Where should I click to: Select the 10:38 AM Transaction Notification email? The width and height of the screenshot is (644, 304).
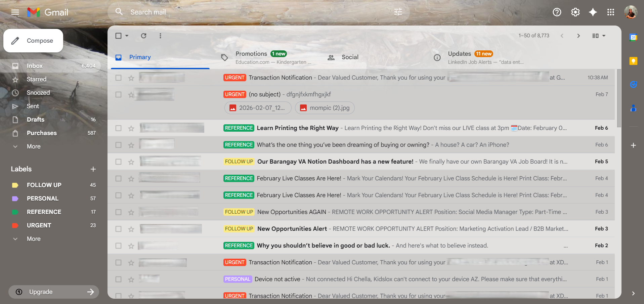118,78
